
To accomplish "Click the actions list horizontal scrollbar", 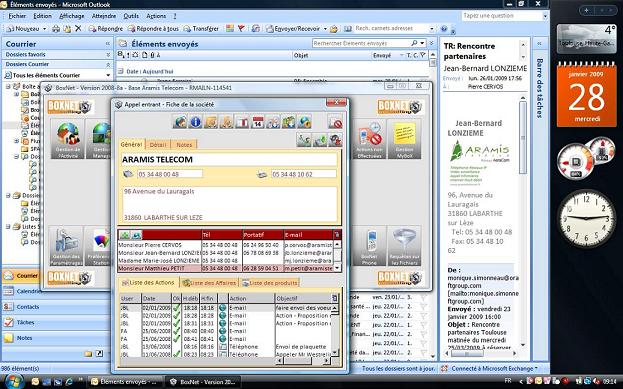I will click(303, 361).
